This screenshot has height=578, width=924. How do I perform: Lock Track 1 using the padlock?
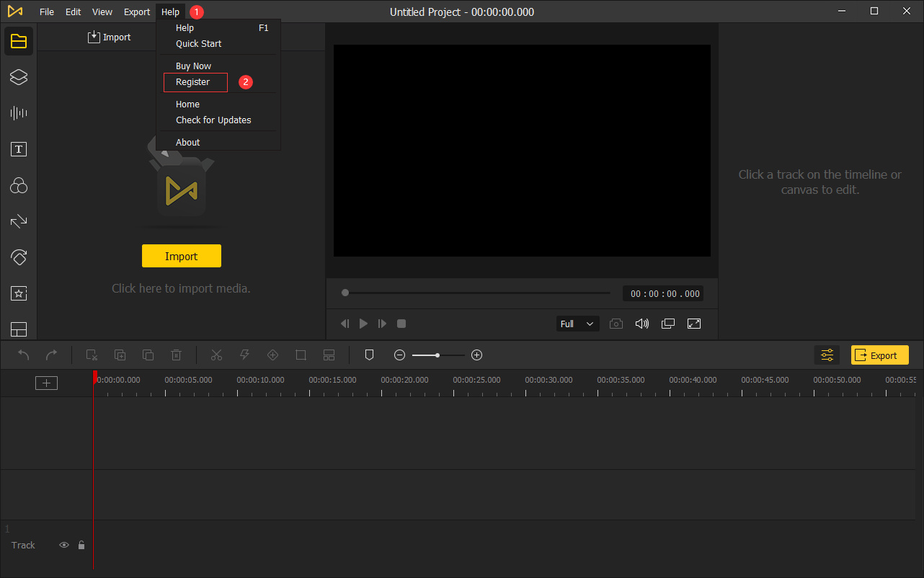(81, 545)
